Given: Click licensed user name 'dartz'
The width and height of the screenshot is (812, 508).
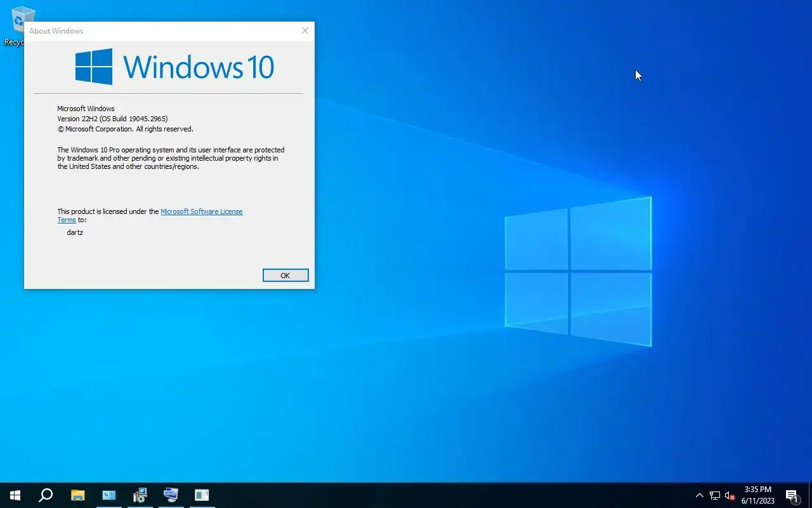Looking at the screenshot, I should pos(75,232).
